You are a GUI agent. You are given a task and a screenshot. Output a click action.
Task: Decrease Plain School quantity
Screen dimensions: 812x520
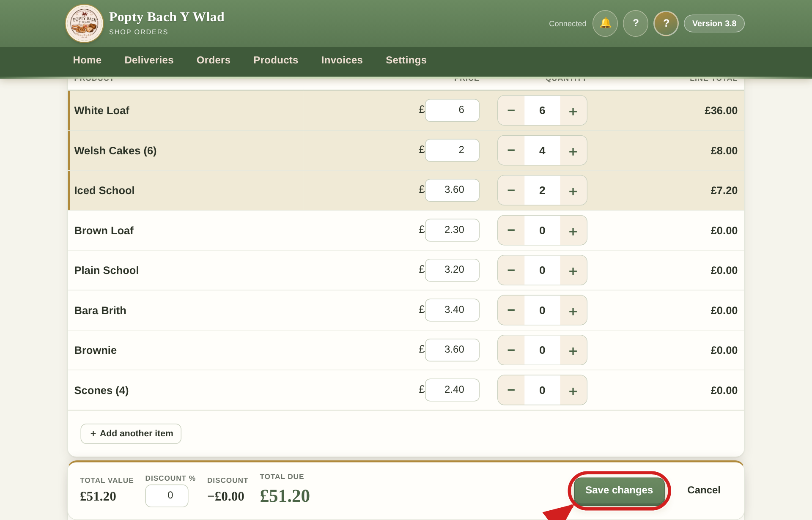511,270
